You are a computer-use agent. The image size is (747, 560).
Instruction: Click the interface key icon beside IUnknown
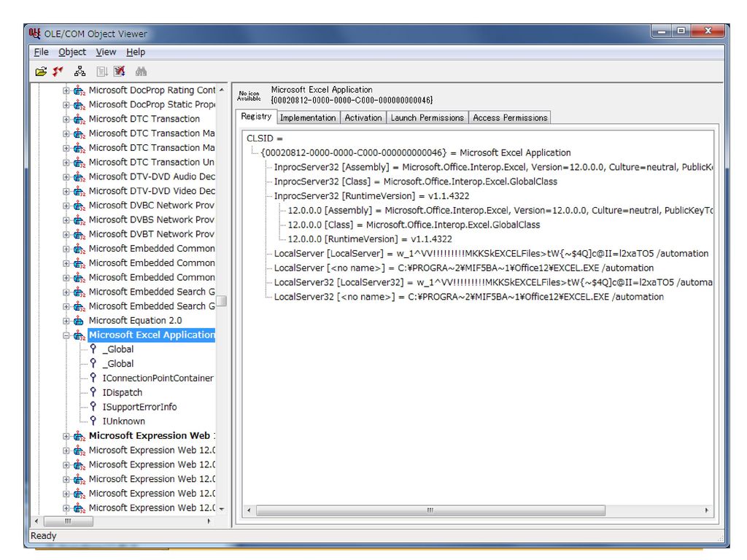pos(93,421)
